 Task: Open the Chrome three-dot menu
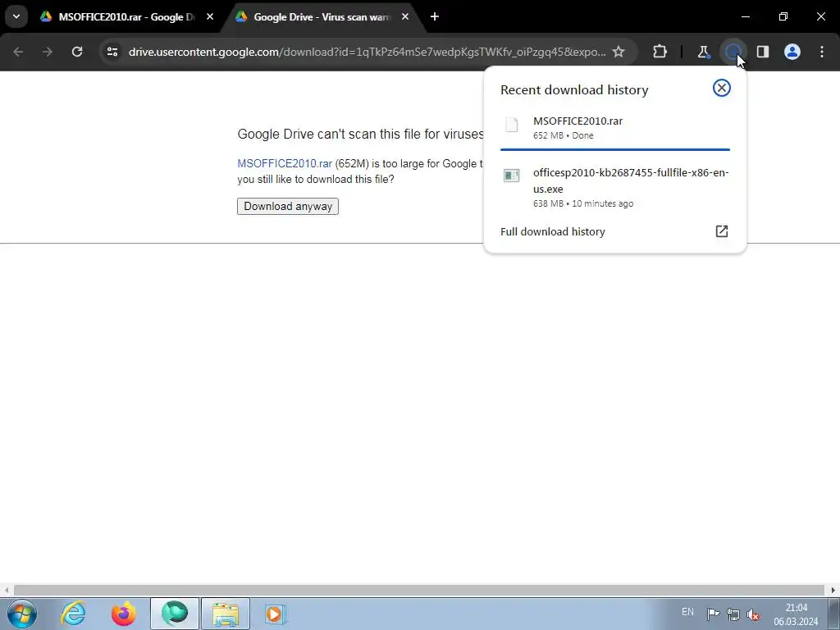(x=822, y=52)
